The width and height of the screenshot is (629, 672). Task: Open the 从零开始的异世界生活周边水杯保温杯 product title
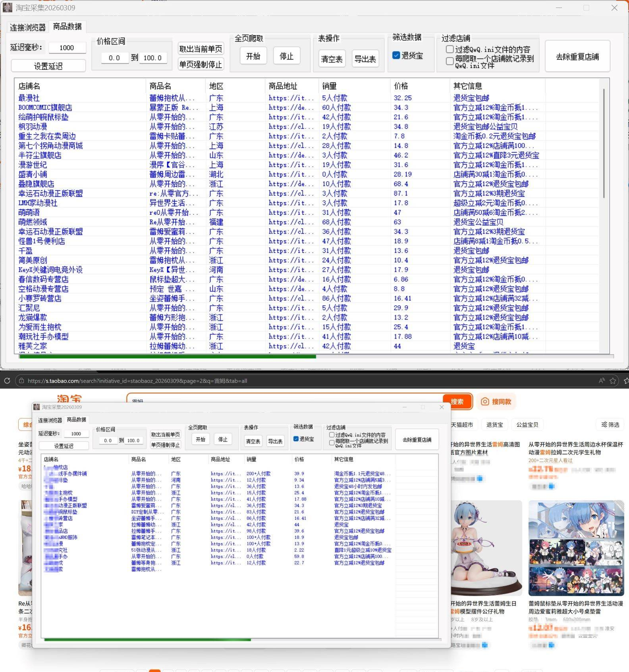(x=576, y=448)
